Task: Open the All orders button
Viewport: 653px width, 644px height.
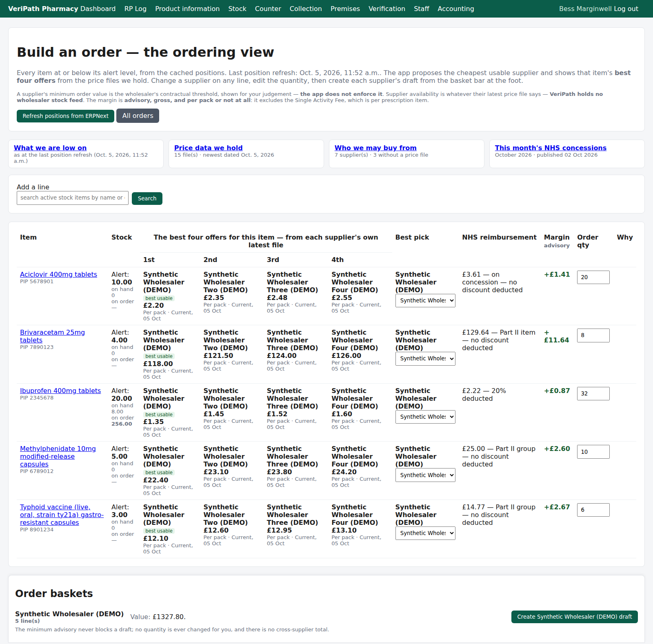Action: (x=138, y=116)
